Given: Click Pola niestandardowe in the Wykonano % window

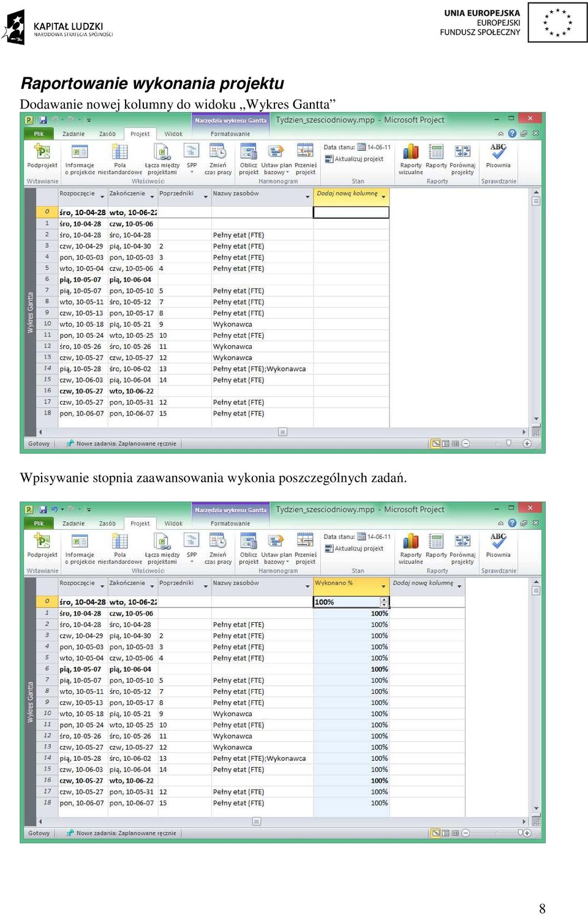Looking at the screenshot, I should (120, 548).
